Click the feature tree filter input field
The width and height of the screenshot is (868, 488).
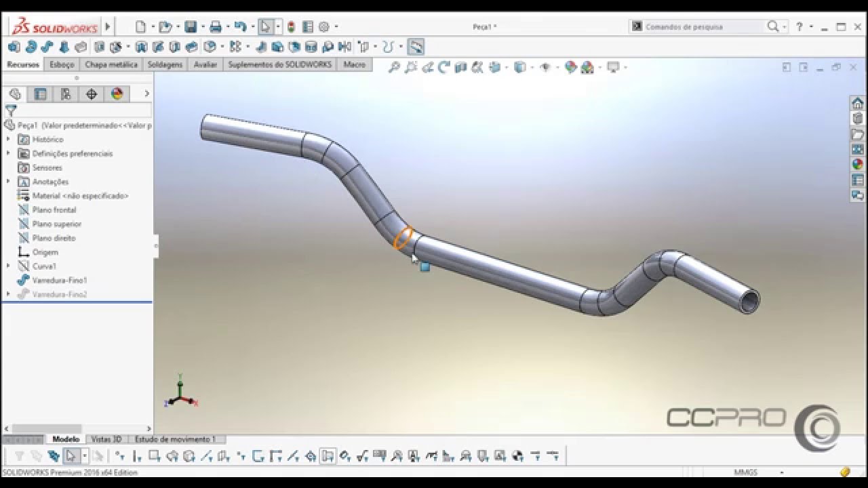pos(85,110)
